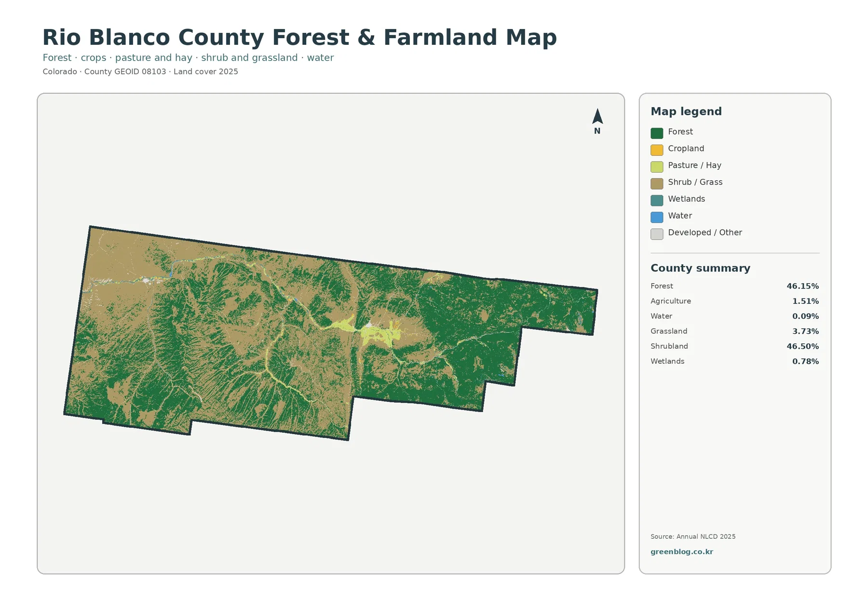The width and height of the screenshot is (868, 614).
Task: Click the 'Map legend' heading
Action: pyautogui.click(x=686, y=111)
